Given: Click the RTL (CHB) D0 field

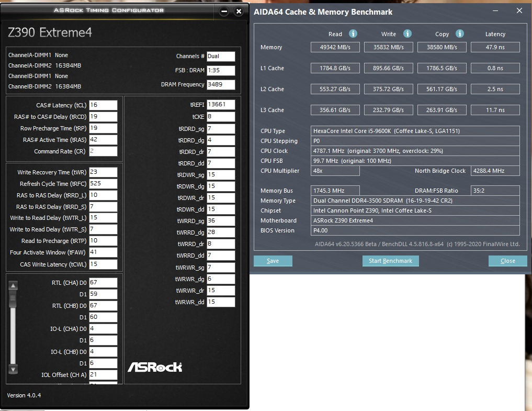Looking at the screenshot, I should click(x=103, y=306).
